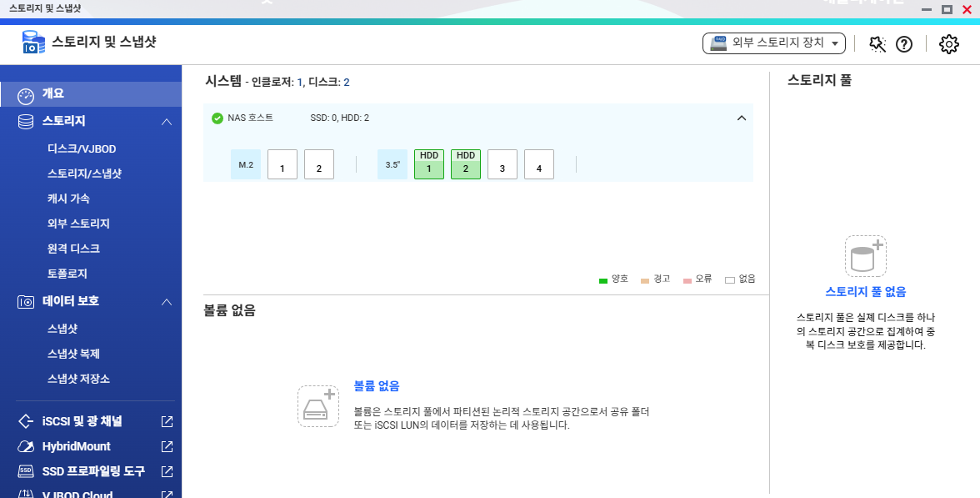The height and width of the screenshot is (498, 980).
Task: Open help question mark icon
Action: click(x=903, y=43)
